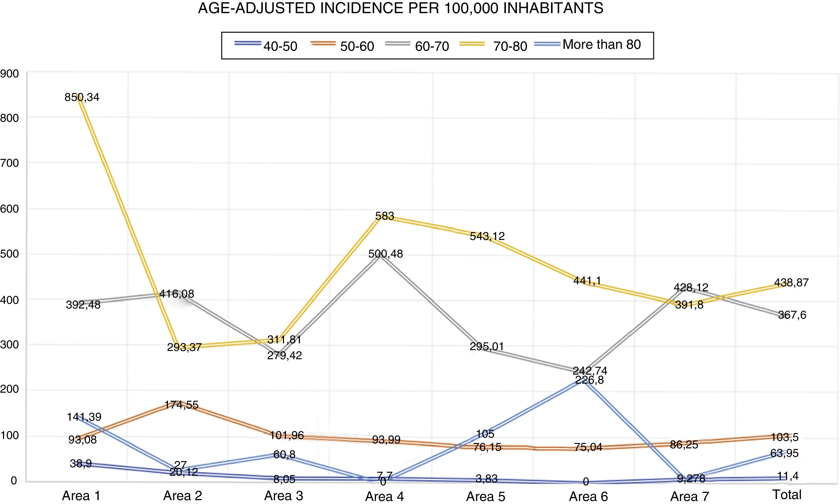Image resolution: width=840 pixels, height=504 pixels.
Task: Select the 174,55 data label
Action: 181,405
